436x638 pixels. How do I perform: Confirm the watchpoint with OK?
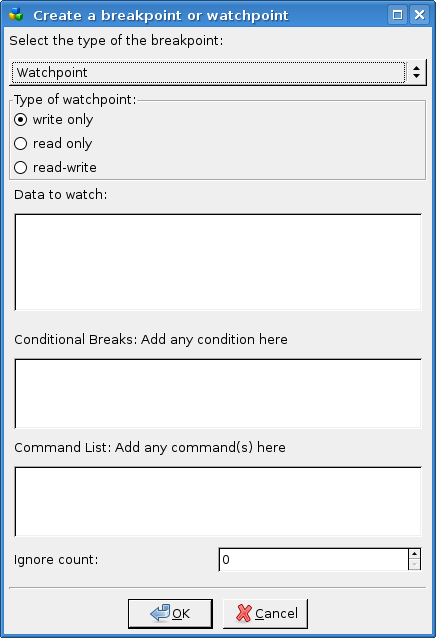(170, 614)
